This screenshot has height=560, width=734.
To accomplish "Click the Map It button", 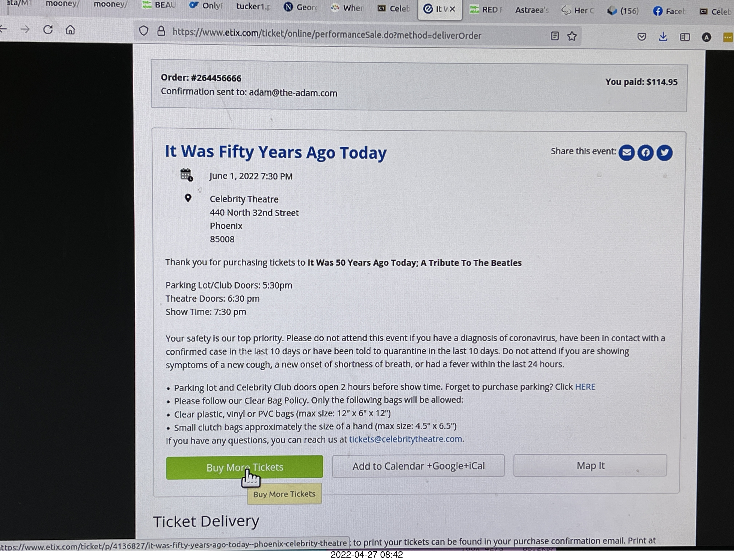I will [x=590, y=466].
